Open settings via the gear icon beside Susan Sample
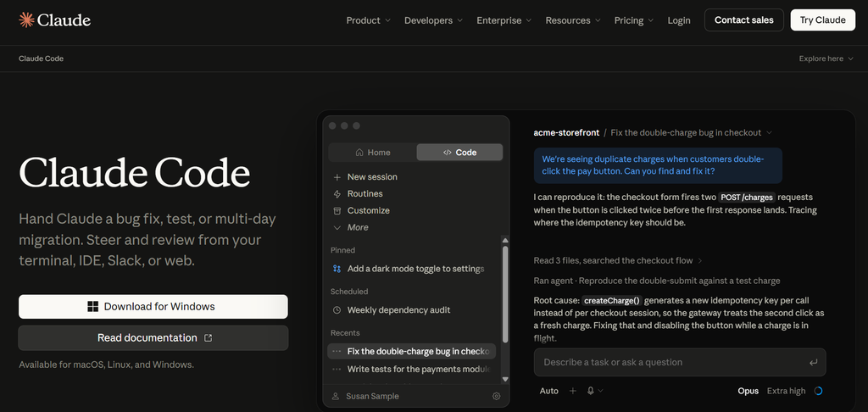 496,396
